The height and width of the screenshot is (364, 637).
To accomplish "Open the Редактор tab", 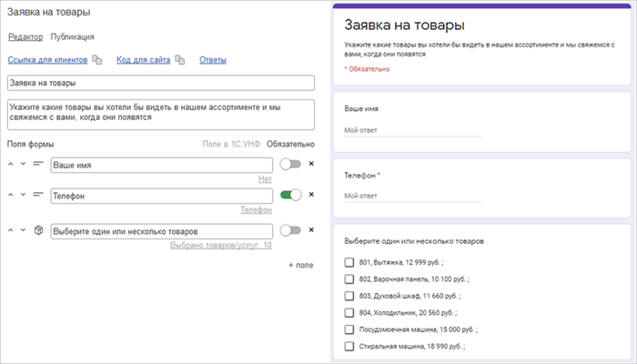I will (x=25, y=37).
